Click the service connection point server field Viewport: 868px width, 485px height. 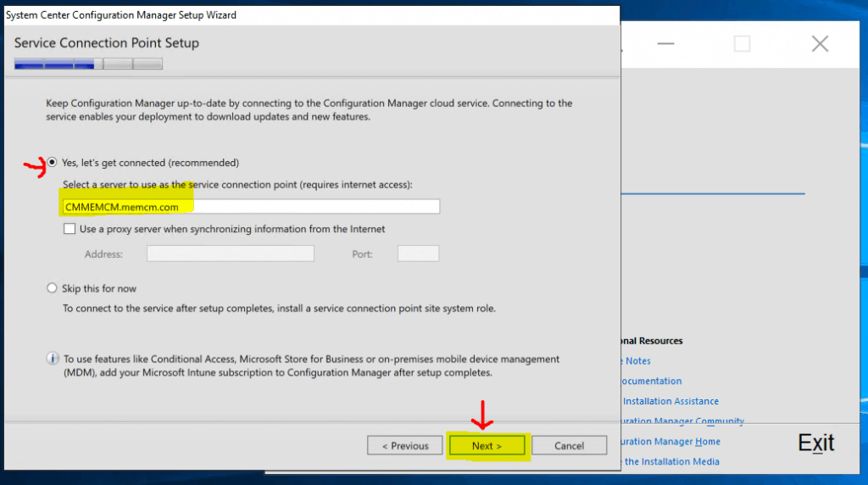click(x=251, y=207)
